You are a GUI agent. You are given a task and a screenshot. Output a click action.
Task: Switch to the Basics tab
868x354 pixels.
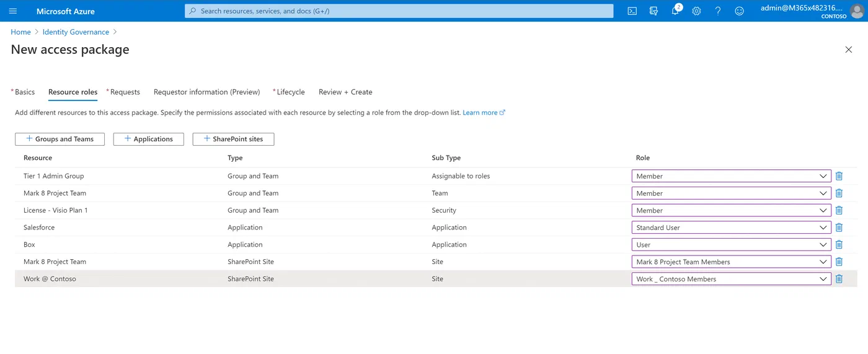[x=24, y=92]
